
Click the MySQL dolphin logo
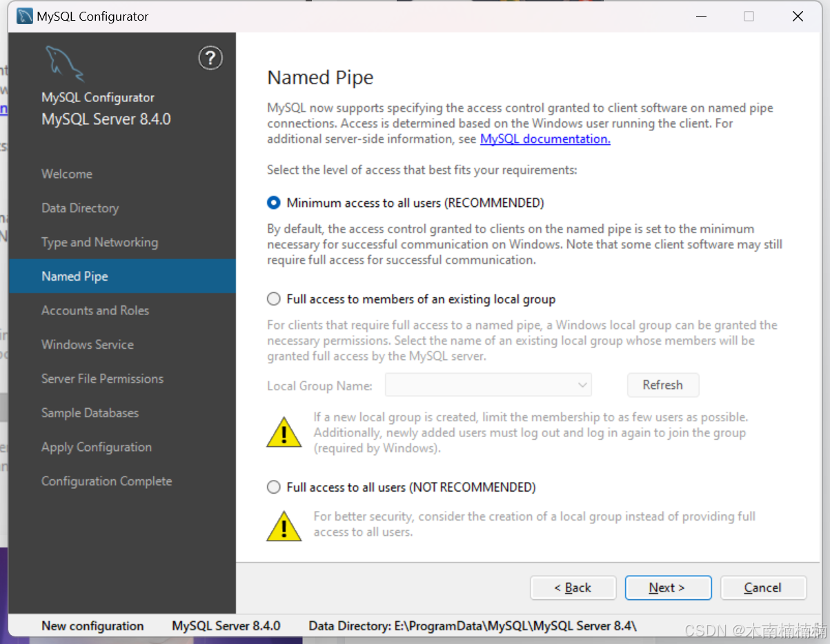click(64, 63)
